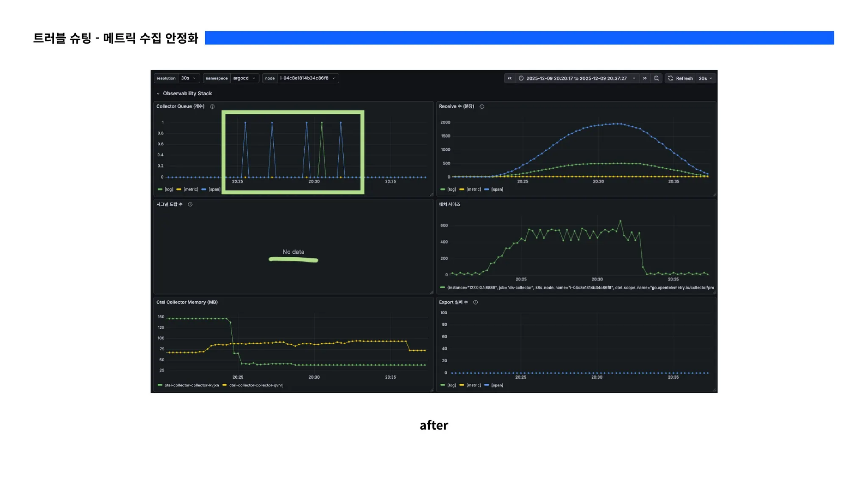Shift time range backward with double-left arrows
Viewport: 868px width, 488px height.
pyautogui.click(x=509, y=78)
